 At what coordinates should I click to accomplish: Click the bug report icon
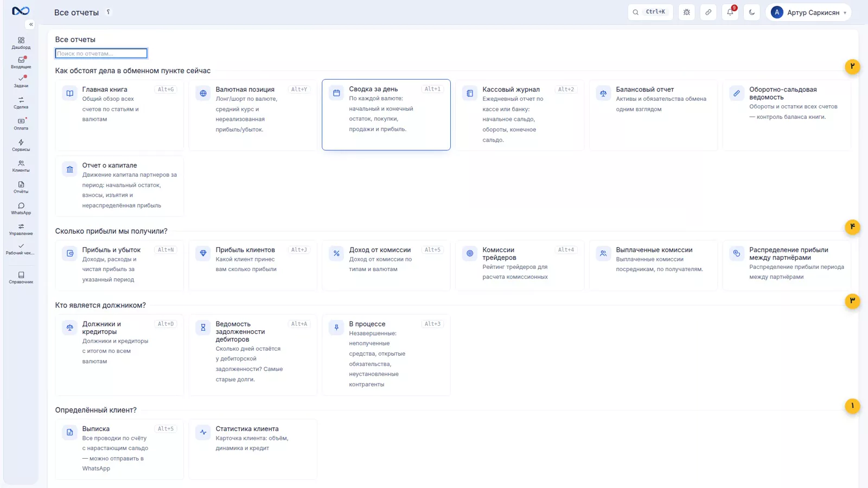(687, 12)
